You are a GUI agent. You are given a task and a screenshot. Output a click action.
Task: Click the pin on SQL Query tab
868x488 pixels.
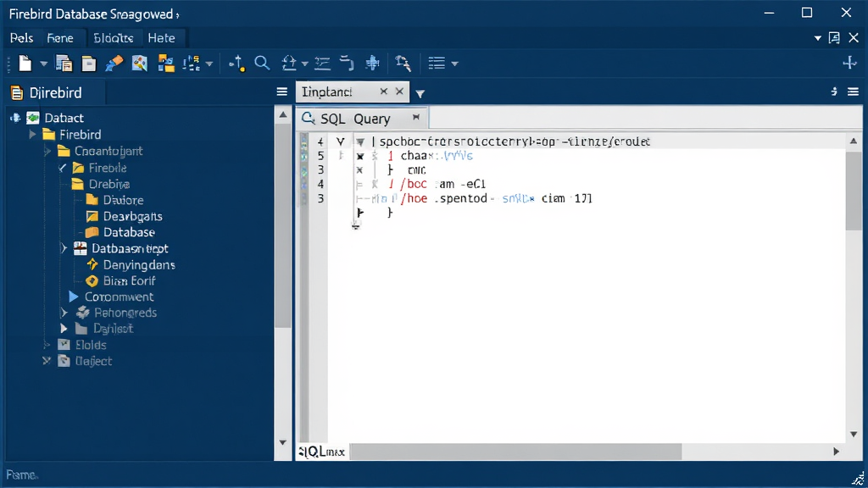coord(415,117)
